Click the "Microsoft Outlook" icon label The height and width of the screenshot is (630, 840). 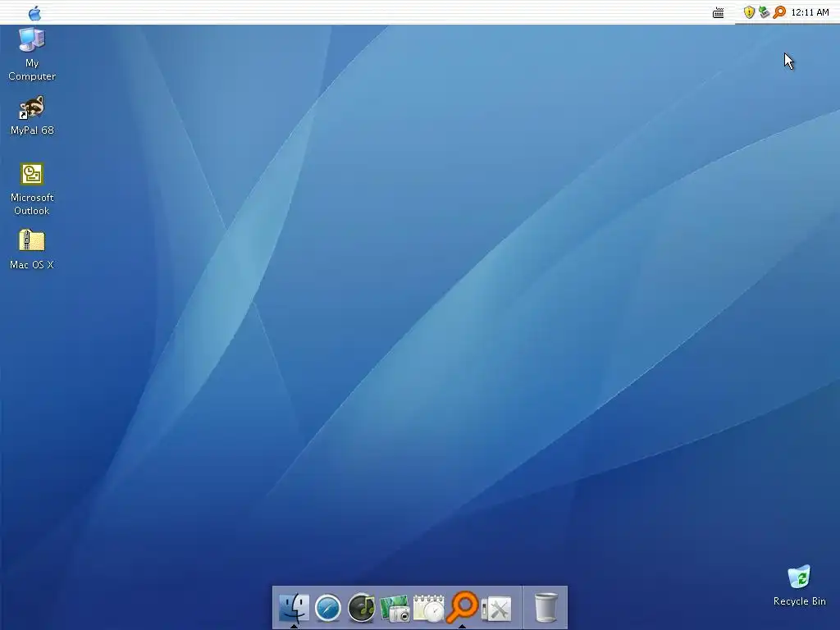[32, 204]
